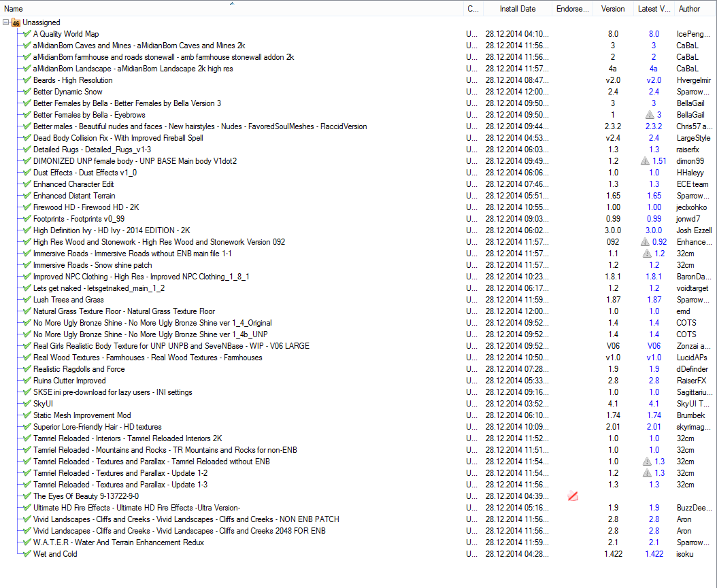Click the warning icon on High Res Wood and Stonework row
Image resolution: width=717 pixels, height=588 pixels.
pos(645,242)
